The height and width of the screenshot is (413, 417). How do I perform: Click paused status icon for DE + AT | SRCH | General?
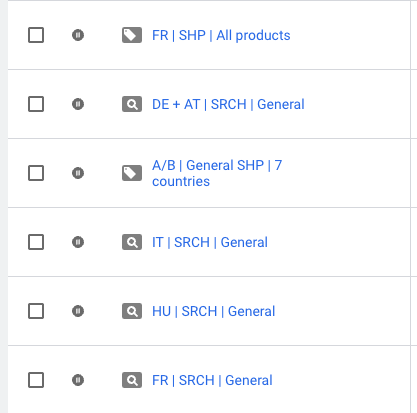pyautogui.click(x=78, y=104)
